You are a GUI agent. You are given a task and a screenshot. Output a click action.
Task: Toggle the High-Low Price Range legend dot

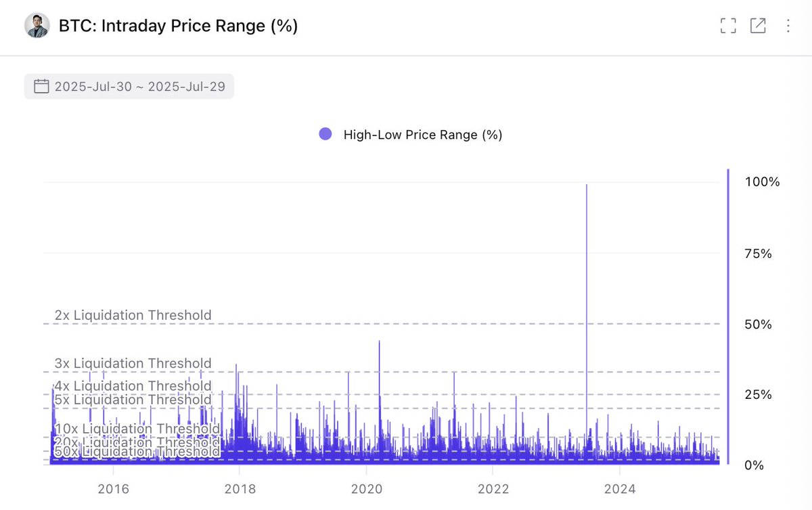(325, 134)
